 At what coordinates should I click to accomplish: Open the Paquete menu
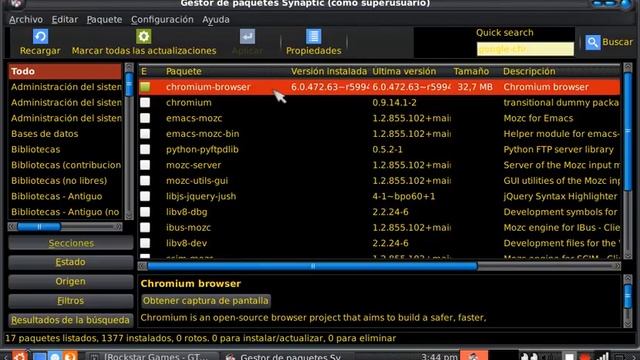(x=104, y=20)
